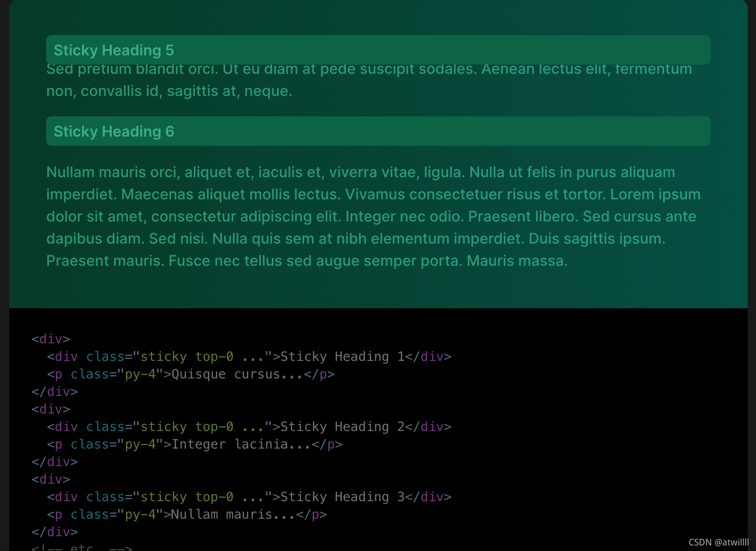Click the code line 'Quisque cursus...'
Screen dimensions: 756x551
191,374
